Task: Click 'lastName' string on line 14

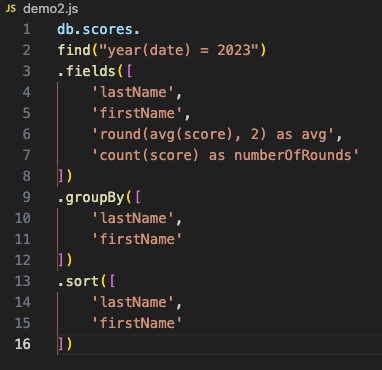Action: (133, 302)
